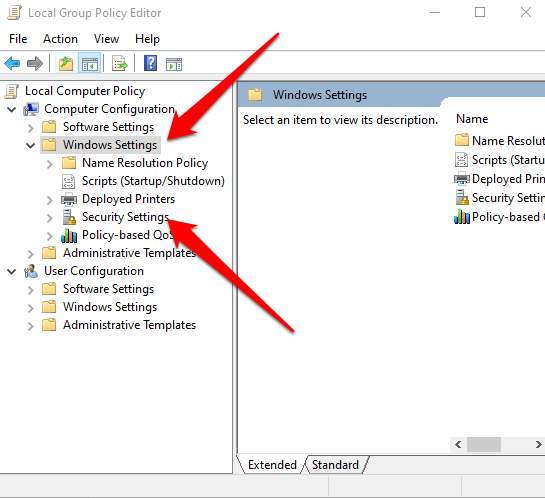Click Policy-based QoS icon in right pane
The image size is (545, 498).
[462, 217]
